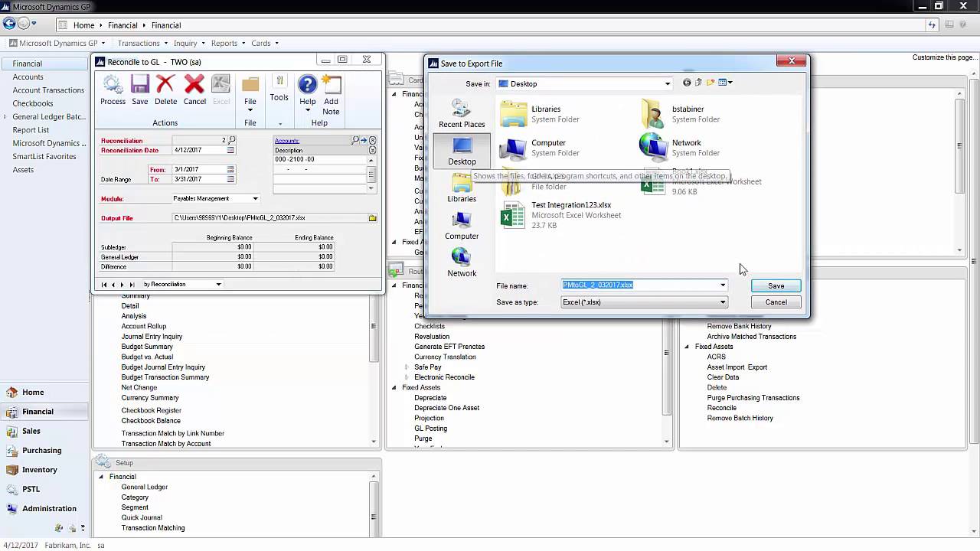Open the Reconciliation Date calendar icon
The width and height of the screenshot is (980, 551).
point(230,151)
